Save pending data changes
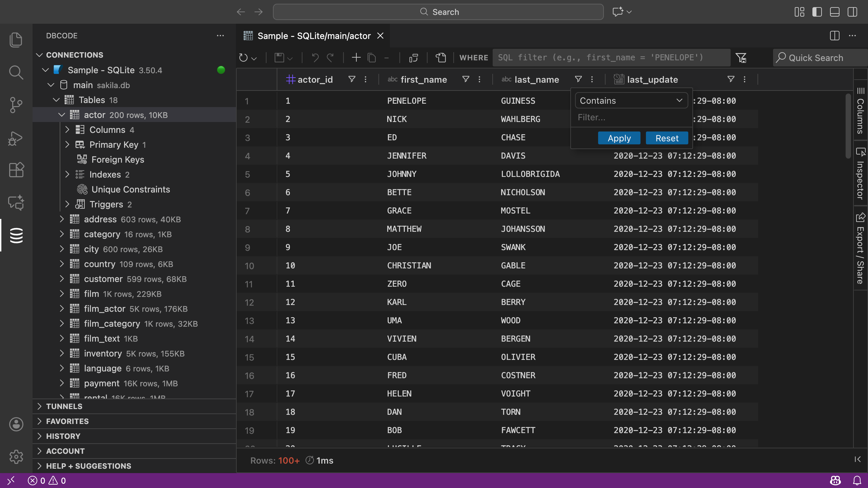 click(x=280, y=58)
